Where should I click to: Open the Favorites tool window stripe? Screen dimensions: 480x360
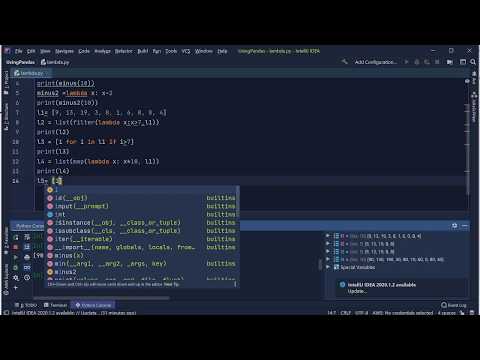6,241
